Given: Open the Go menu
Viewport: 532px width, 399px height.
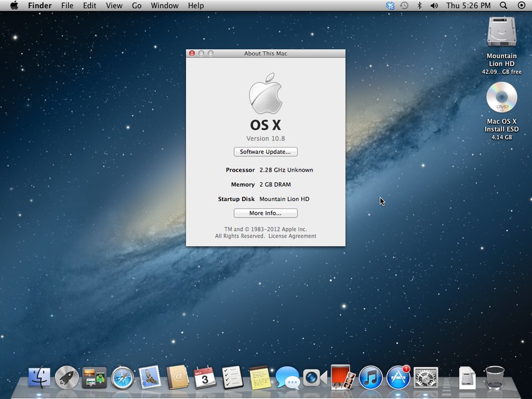Looking at the screenshot, I should tap(137, 6).
